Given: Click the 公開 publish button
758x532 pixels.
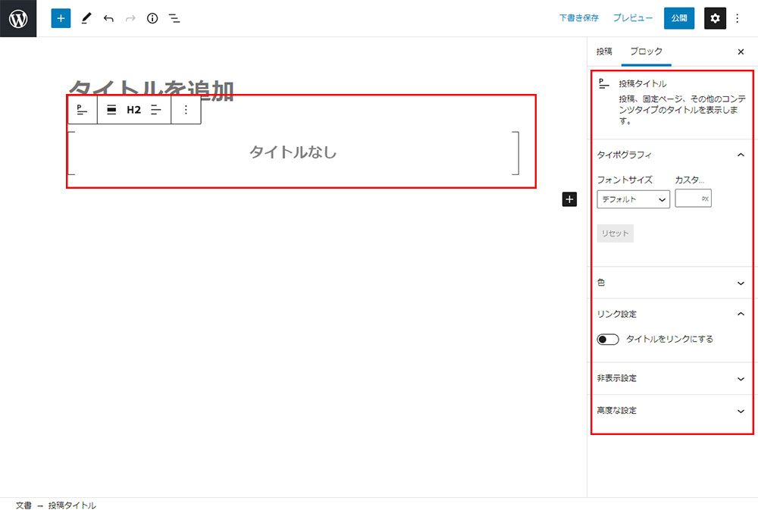Looking at the screenshot, I should (x=678, y=18).
